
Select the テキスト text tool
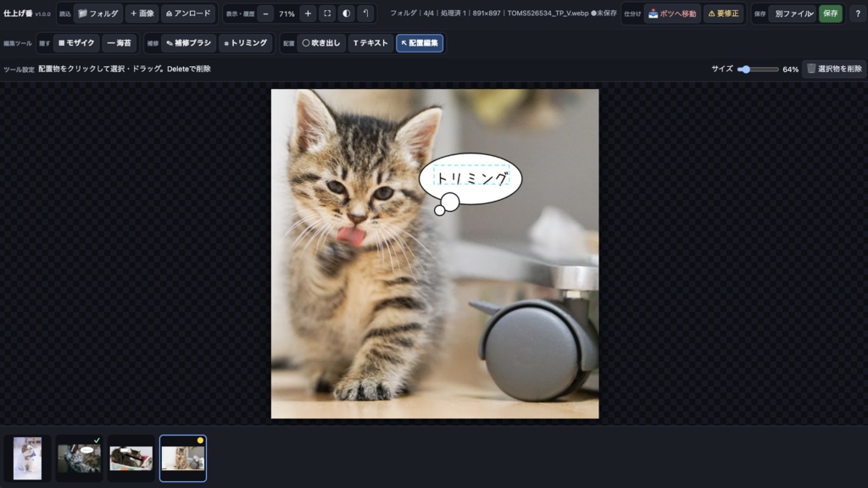[370, 42]
